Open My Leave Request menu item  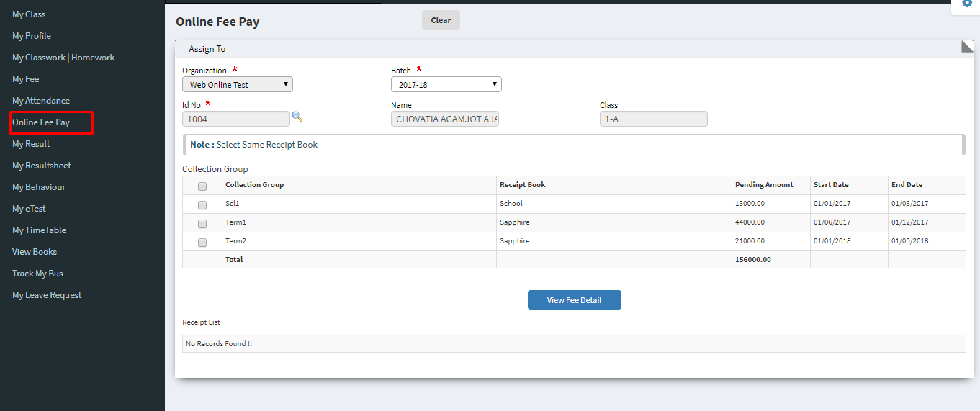[x=47, y=295]
